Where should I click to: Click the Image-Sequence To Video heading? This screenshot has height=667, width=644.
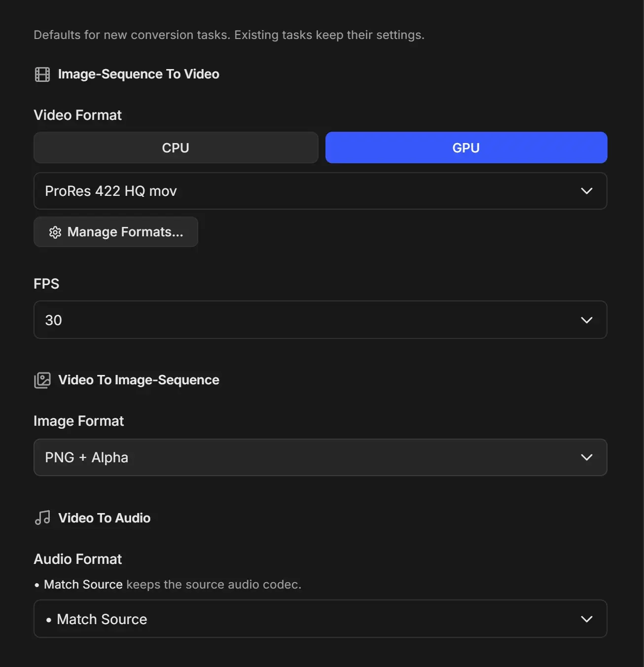point(139,74)
